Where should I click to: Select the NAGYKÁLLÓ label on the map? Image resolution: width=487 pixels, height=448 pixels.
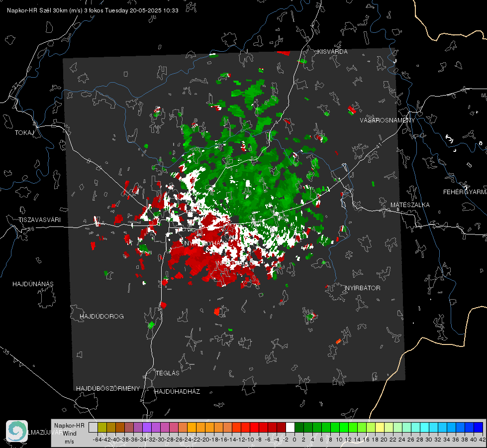235,263
